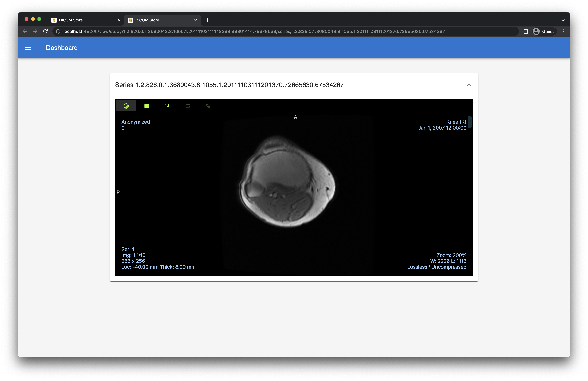This screenshot has width=588, height=381.
Task: Click the rotate/reset circular arrow icon
Action: point(188,106)
